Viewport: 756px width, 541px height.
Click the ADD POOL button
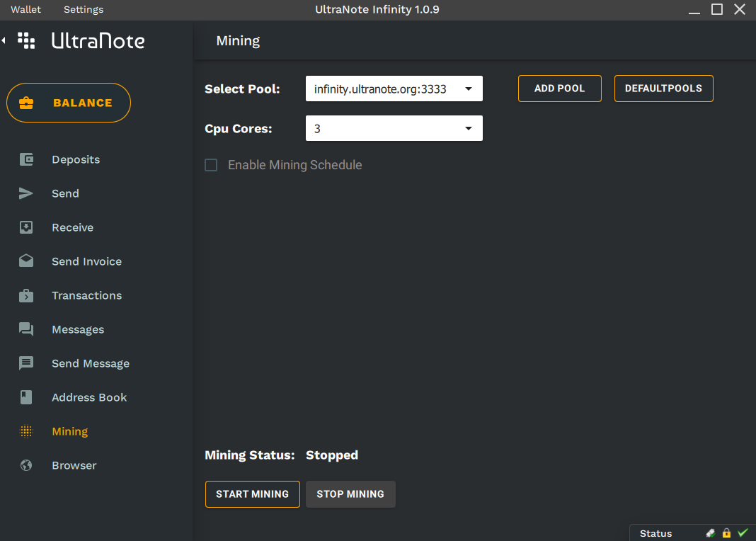point(560,89)
